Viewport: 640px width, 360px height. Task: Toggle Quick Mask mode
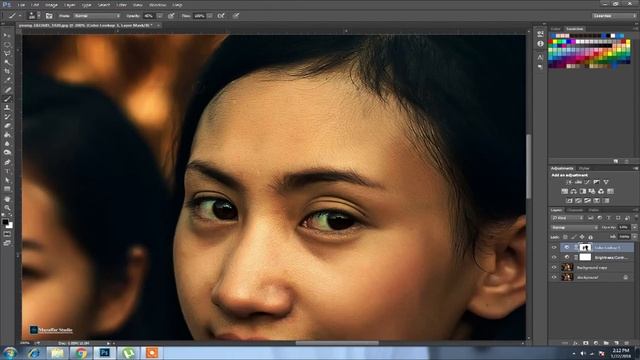click(x=7, y=234)
